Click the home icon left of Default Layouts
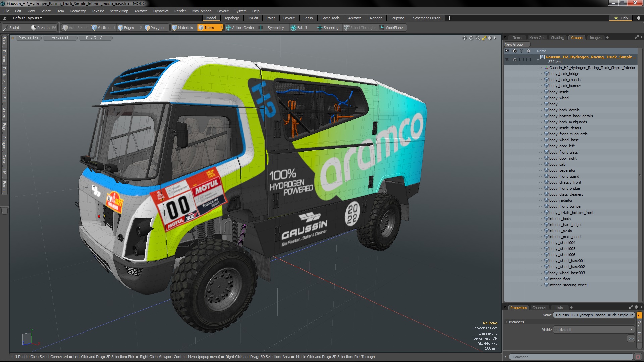644x362 pixels. [5, 18]
